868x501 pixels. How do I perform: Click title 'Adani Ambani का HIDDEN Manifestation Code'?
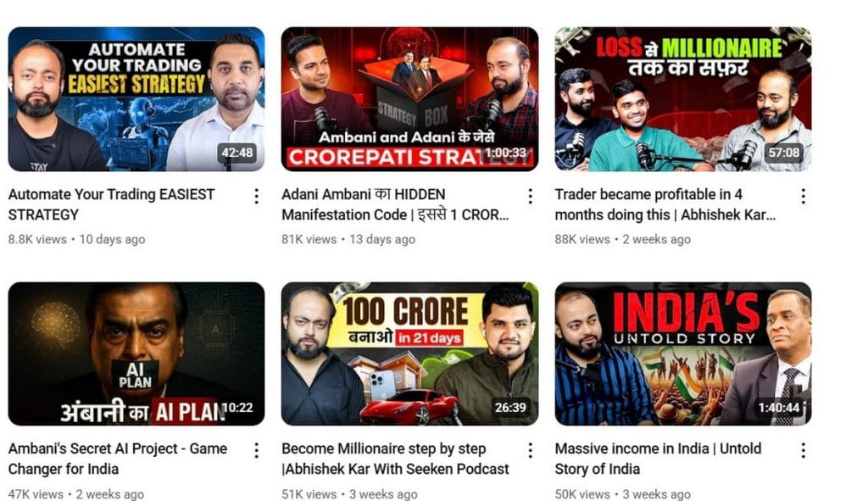click(x=395, y=204)
